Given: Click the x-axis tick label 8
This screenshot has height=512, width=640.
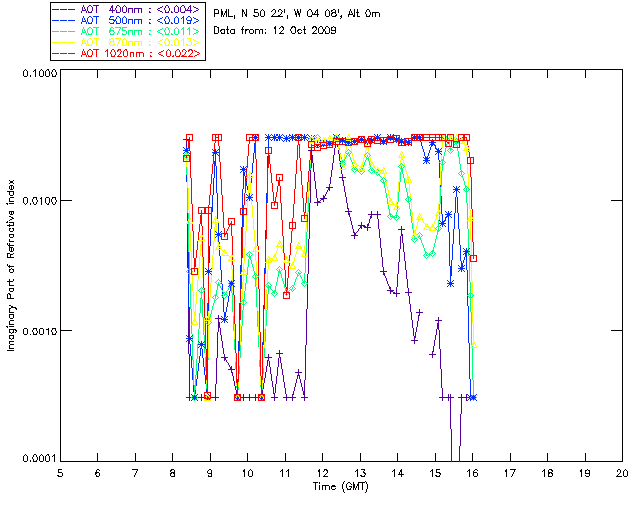Looking at the screenshot, I should tap(173, 473).
